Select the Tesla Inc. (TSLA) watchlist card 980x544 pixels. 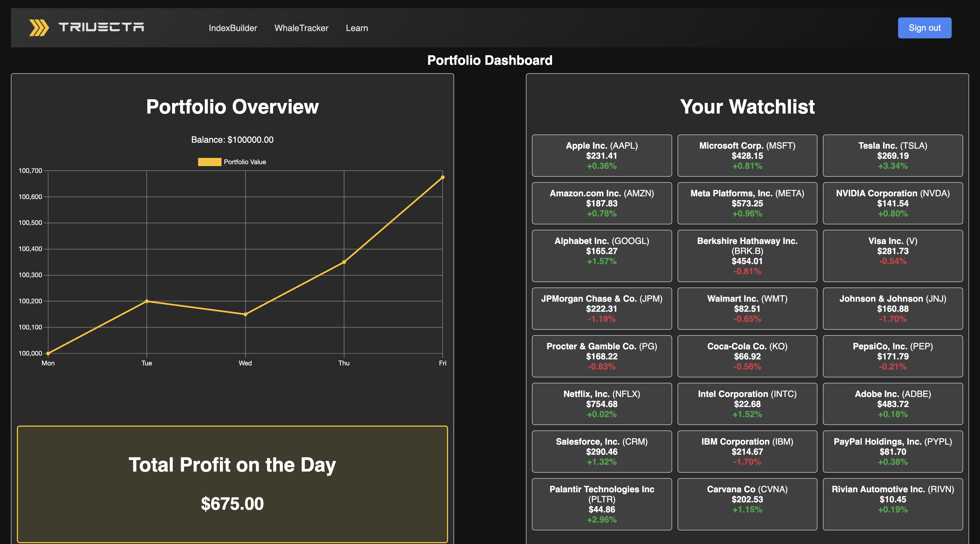click(x=893, y=155)
